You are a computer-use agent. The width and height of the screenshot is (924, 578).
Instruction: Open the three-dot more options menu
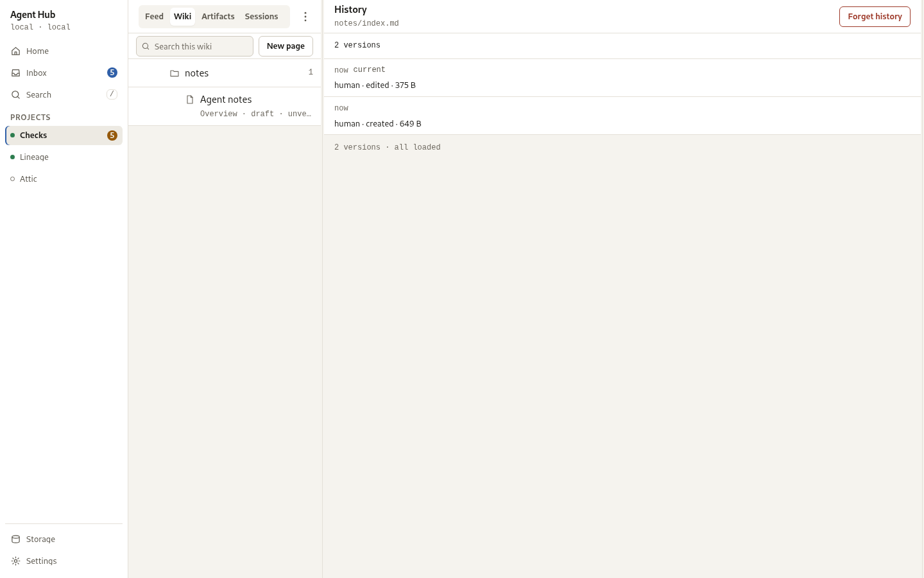coord(305,17)
